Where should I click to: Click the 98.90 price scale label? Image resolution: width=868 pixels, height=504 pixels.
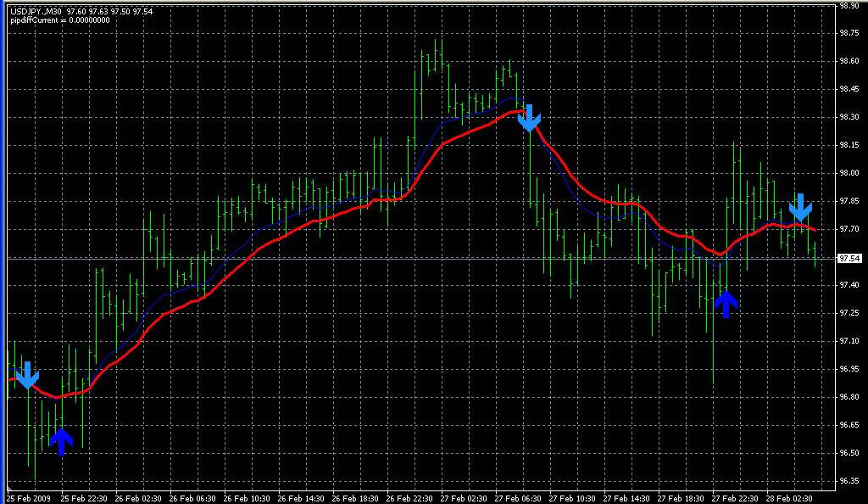[849, 6]
